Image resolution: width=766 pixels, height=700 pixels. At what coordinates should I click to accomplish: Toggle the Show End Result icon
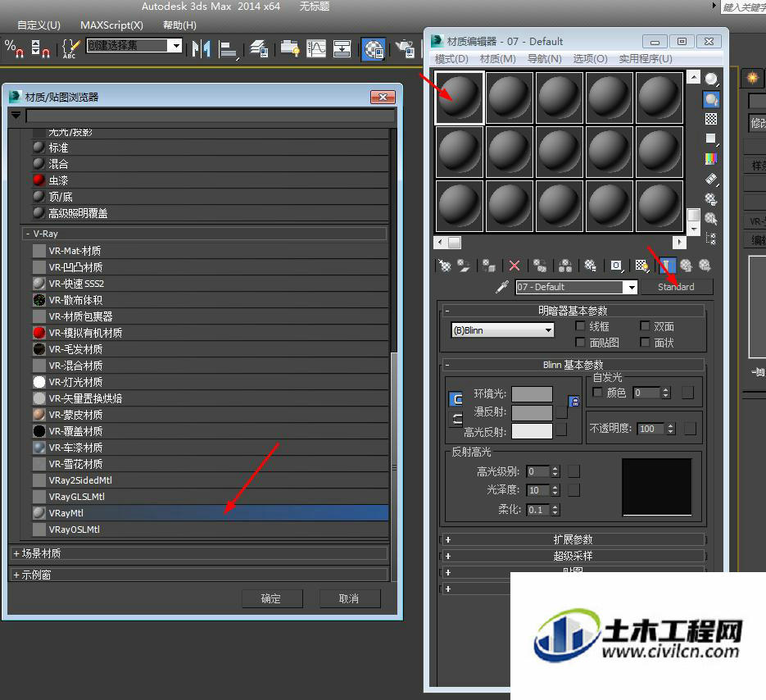(x=667, y=266)
